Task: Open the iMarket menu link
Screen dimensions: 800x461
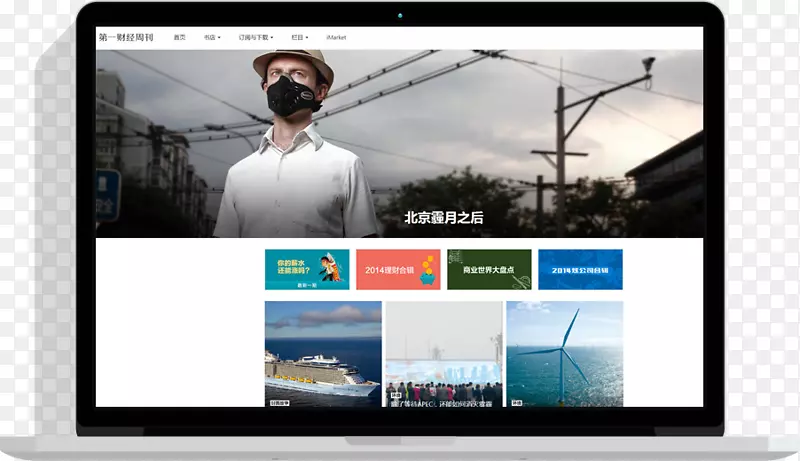Action: 336,37
